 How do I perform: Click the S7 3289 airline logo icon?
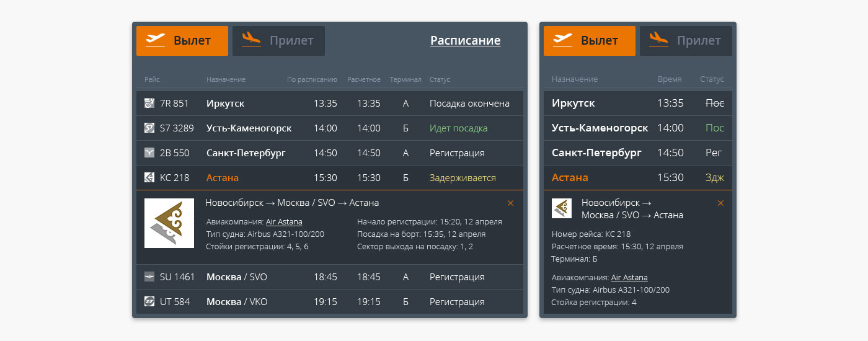149,128
